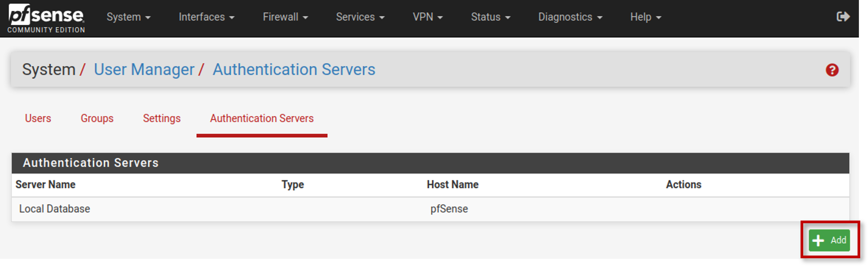Open the Help dropdown menu
The height and width of the screenshot is (266, 868).
click(646, 17)
